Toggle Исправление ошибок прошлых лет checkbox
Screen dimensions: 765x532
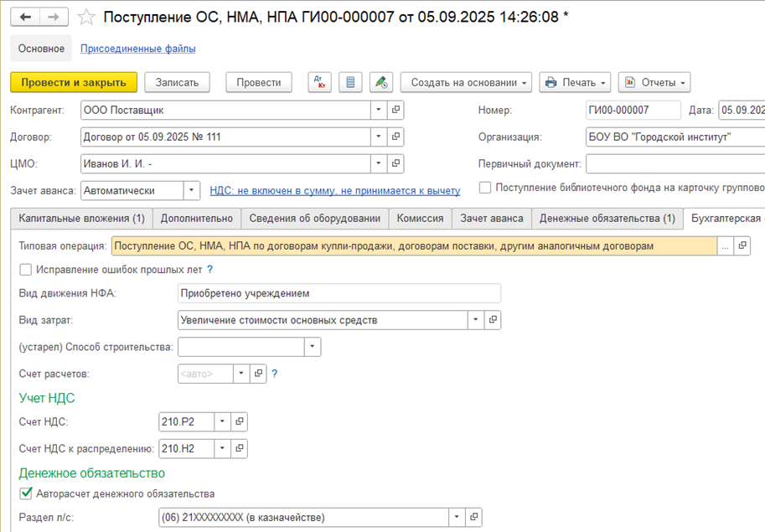click(x=25, y=269)
